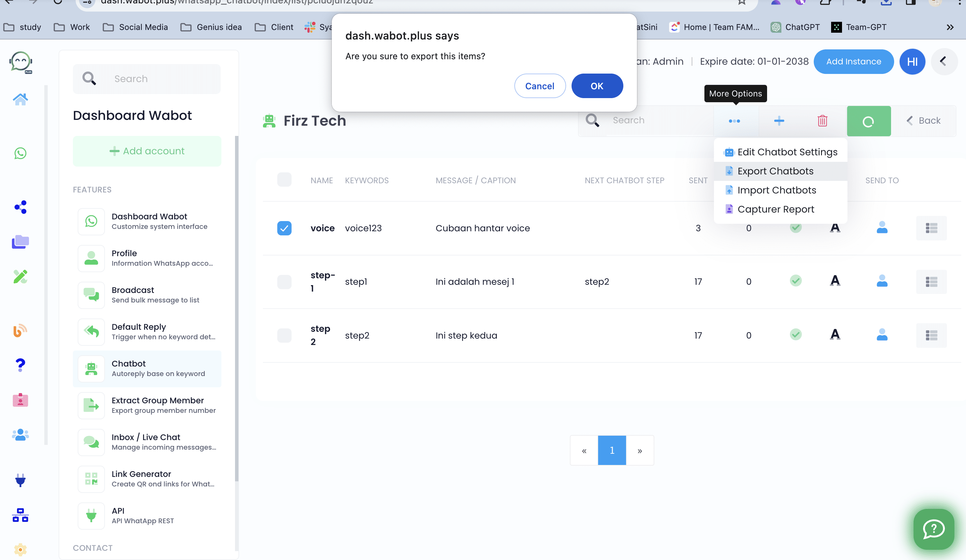Click the green refresh button in toolbar

(x=869, y=121)
